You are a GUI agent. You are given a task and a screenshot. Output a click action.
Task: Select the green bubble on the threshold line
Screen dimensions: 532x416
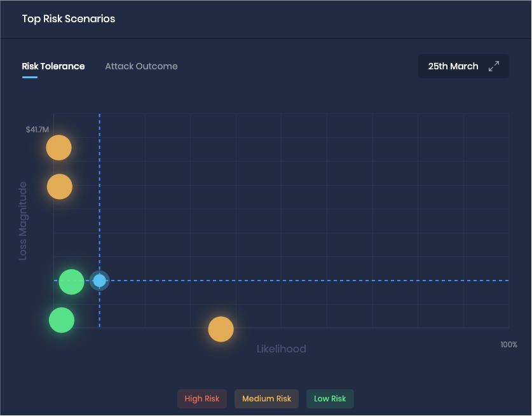[71, 281]
